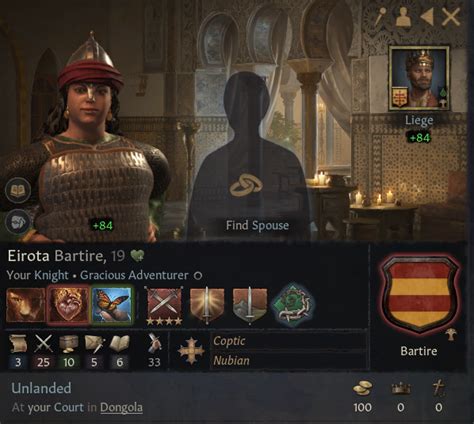The width and height of the screenshot is (474, 424).
Task: Click the green thorny rose trait icon
Action: click(x=292, y=304)
